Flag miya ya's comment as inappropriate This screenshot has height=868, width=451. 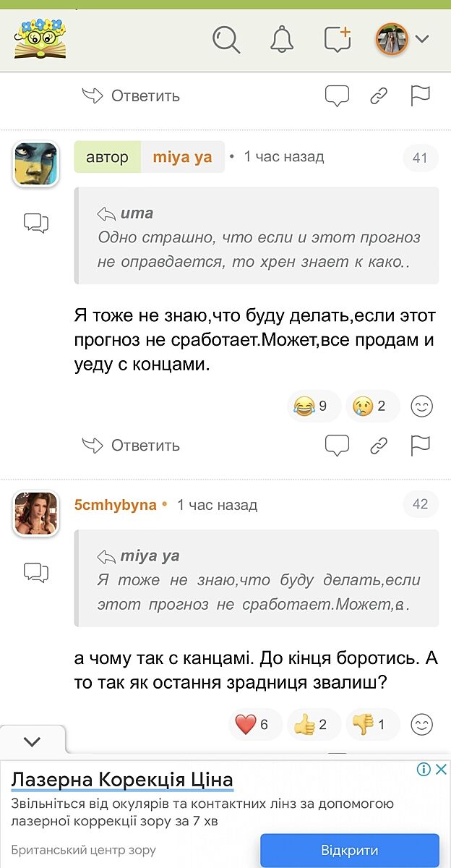pos(420,446)
